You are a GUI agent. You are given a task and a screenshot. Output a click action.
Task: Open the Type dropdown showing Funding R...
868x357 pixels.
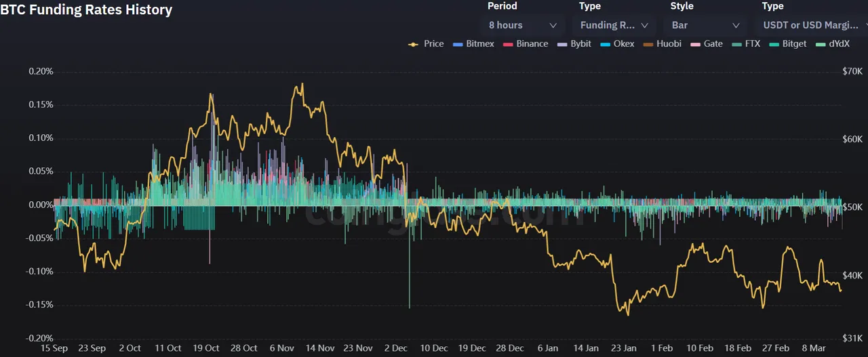coord(614,25)
